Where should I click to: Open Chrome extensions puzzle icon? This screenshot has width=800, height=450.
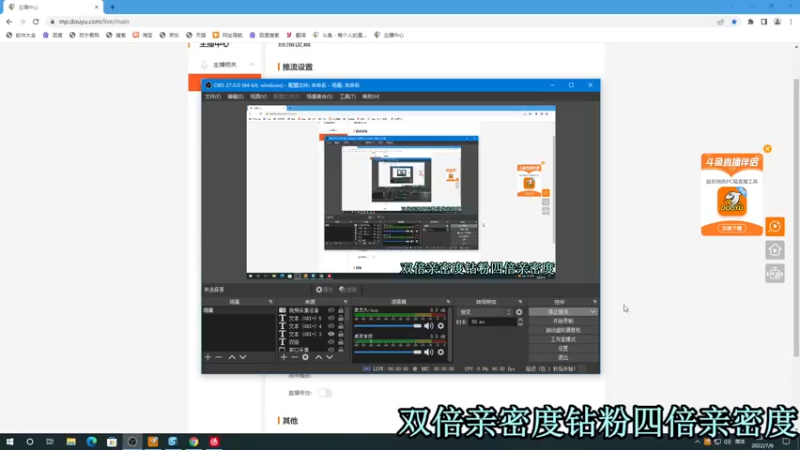click(751, 21)
